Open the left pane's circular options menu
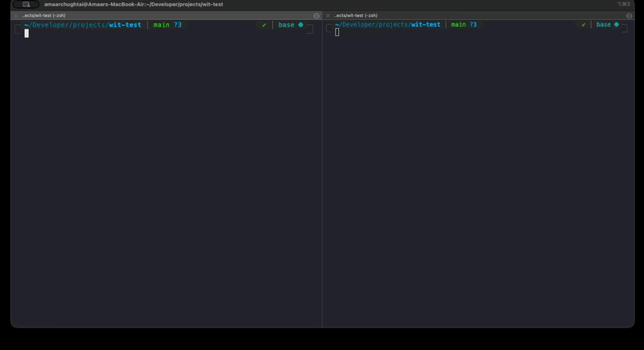 point(316,15)
